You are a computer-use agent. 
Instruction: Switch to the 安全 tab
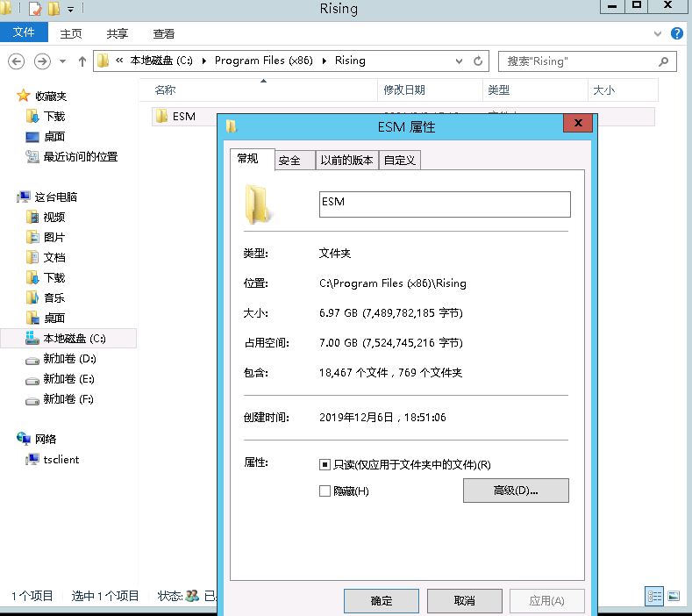(295, 160)
